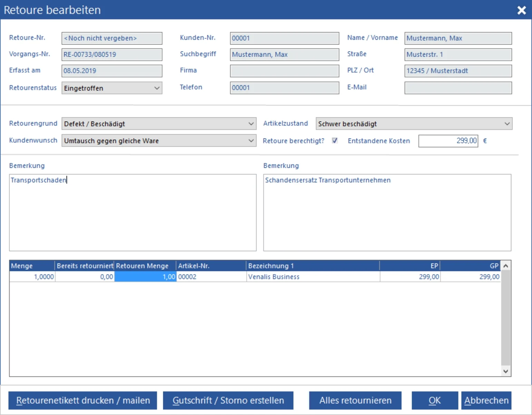Click the Artikel-Nr. column header

211,266
